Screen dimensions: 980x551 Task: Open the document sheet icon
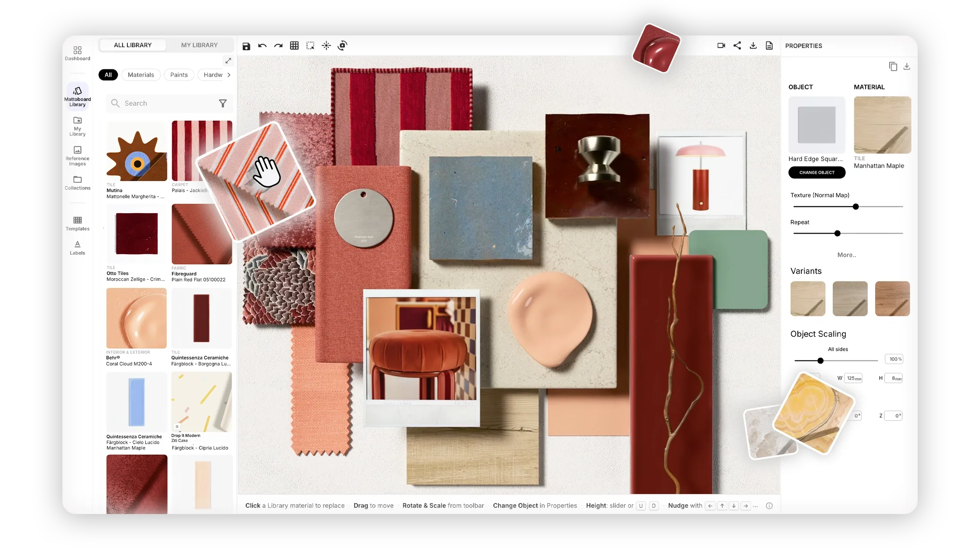769,45
